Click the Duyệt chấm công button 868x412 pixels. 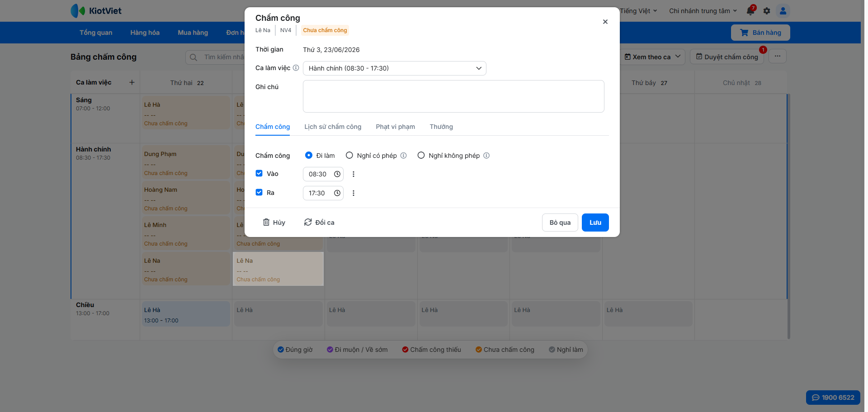coord(727,57)
